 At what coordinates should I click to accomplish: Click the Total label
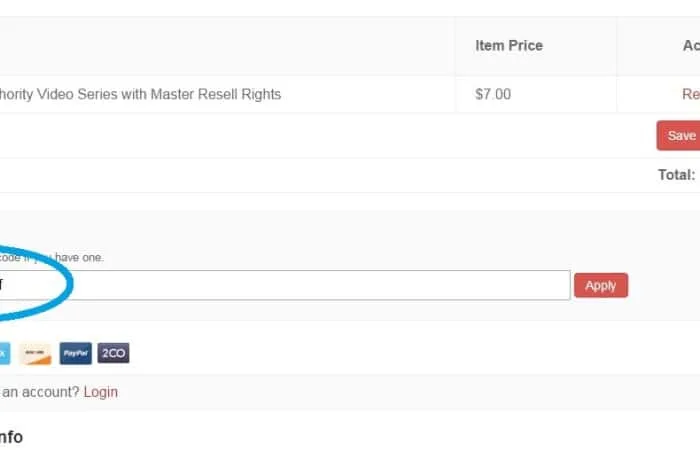pyautogui.click(x=677, y=175)
